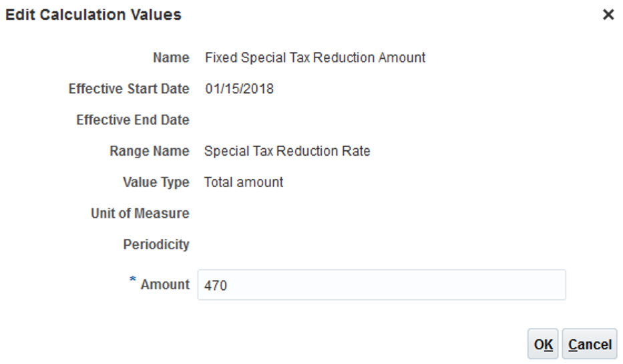The image size is (623, 364).
Task: Click the 01/15/2018 date value
Action: point(239,89)
